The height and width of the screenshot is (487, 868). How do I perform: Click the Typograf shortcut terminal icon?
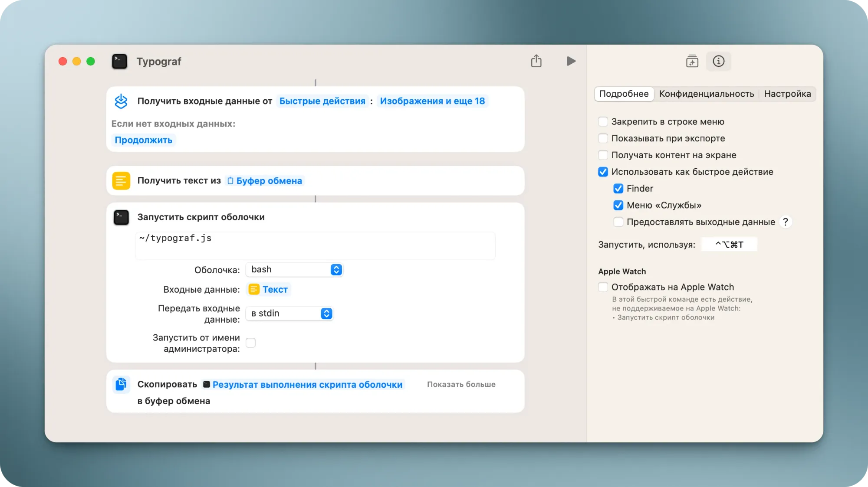119,62
